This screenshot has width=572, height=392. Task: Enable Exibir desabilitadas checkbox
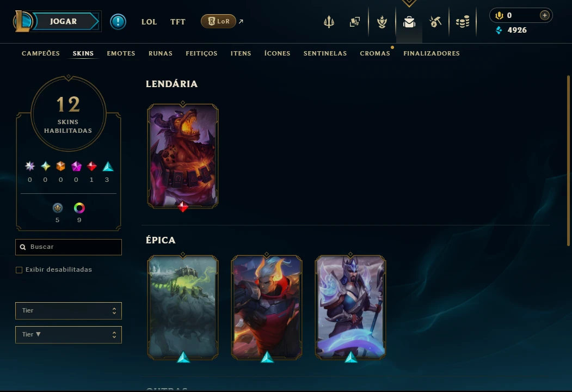coord(19,269)
